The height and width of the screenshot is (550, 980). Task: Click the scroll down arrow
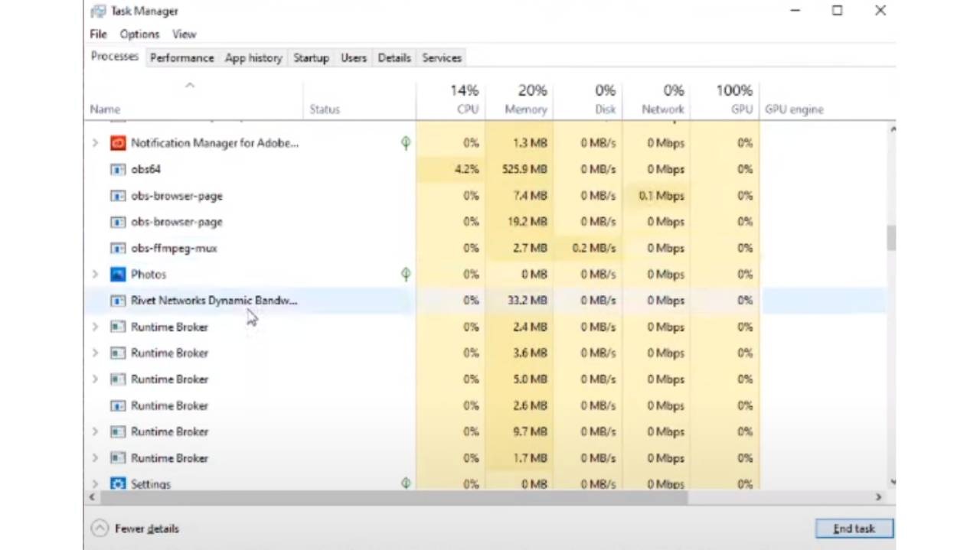[891, 482]
